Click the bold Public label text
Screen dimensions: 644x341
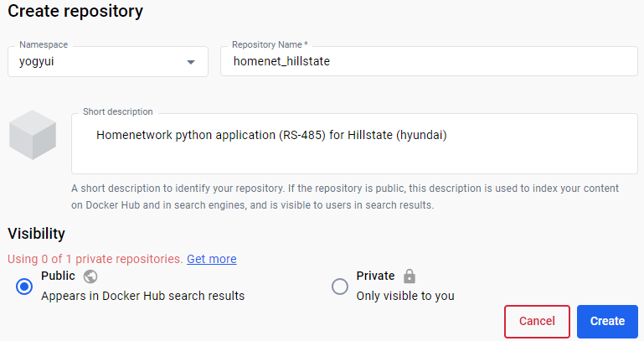[x=58, y=276]
